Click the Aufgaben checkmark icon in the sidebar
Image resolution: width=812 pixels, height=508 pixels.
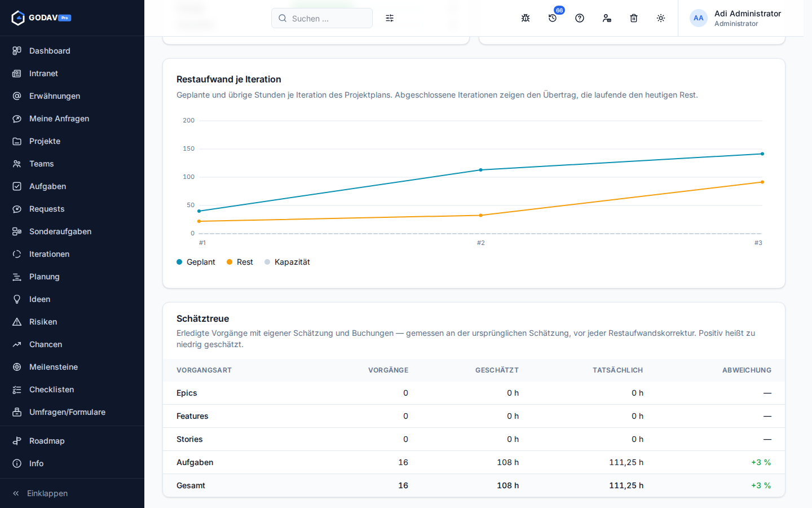17,186
